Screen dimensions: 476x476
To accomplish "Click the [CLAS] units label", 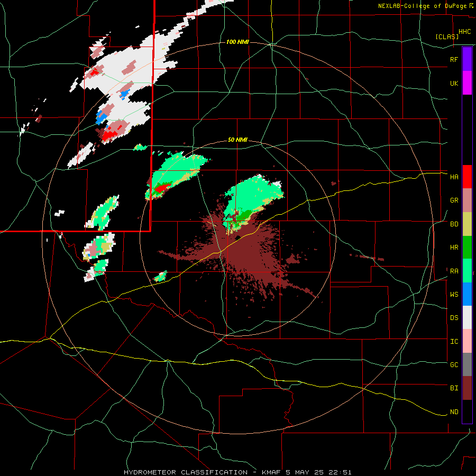I will [x=447, y=36].
